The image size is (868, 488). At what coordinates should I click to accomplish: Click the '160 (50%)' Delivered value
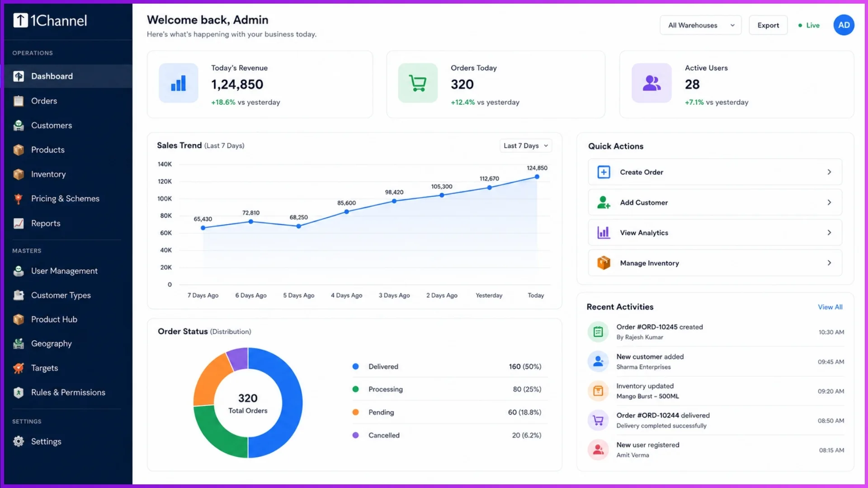[525, 366]
